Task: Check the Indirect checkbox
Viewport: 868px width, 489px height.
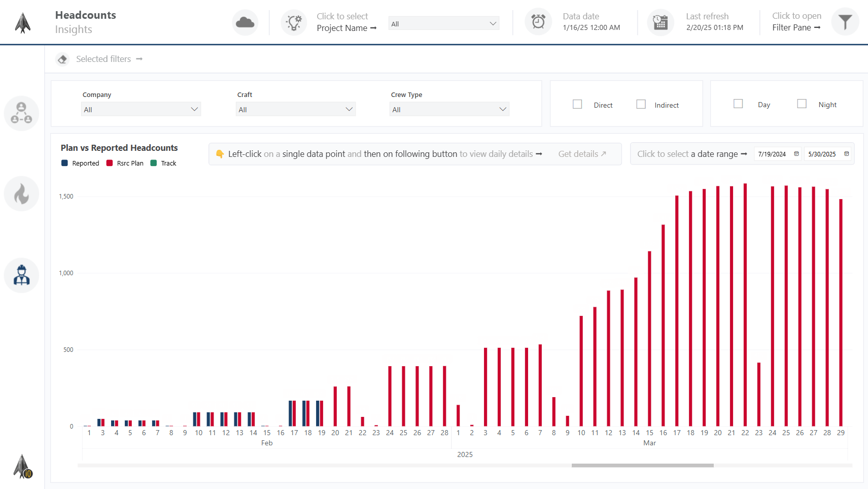Action: point(641,104)
